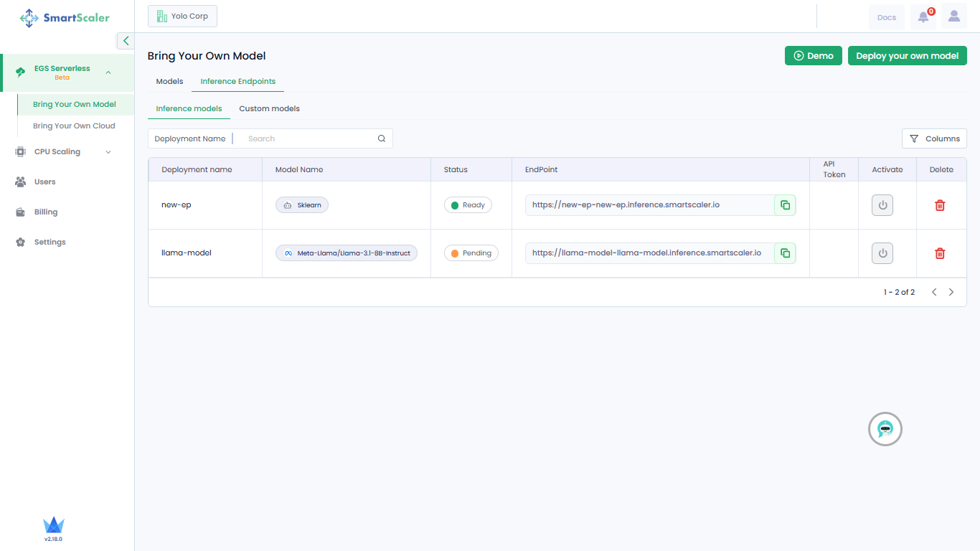The width and height of the screenshot is (980, 551).
Task: Expand the CPU Scaling menu
Action: pyautogui.click(x=108, y=152)
